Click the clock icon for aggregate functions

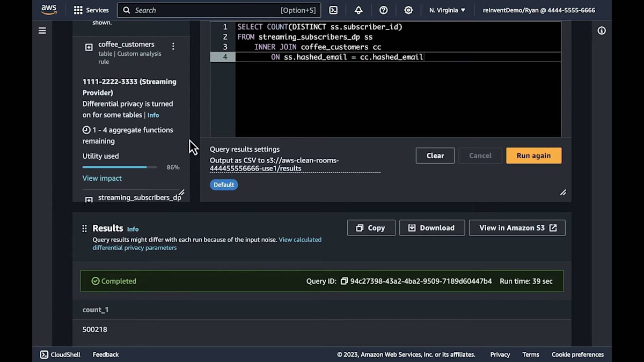coord(86,130)
